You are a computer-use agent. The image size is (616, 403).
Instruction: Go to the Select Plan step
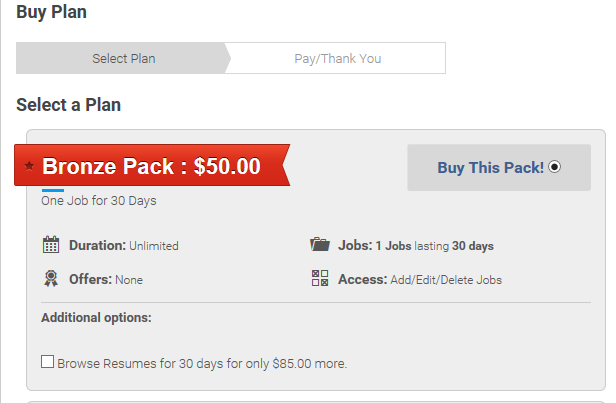pos(123,58)
